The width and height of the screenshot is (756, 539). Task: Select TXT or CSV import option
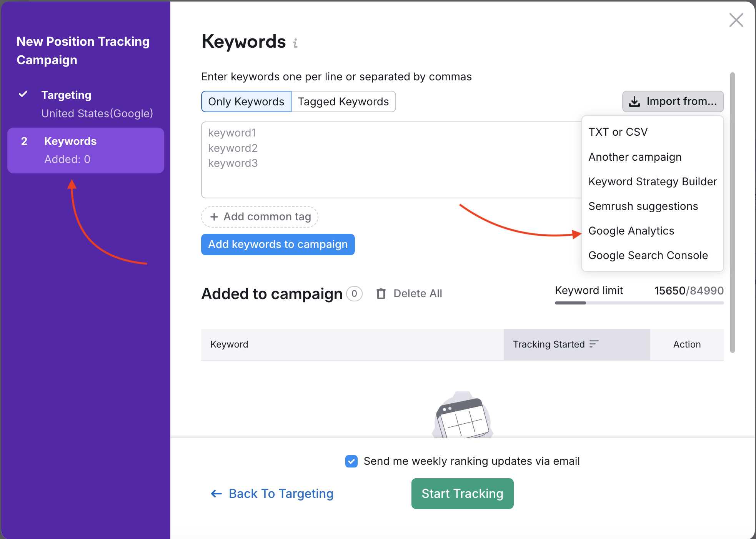tap(620, 131)
